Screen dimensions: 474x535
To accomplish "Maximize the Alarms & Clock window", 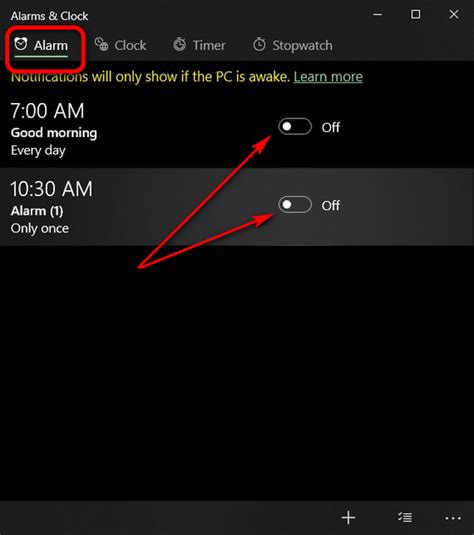I will (x=415, y=14).
